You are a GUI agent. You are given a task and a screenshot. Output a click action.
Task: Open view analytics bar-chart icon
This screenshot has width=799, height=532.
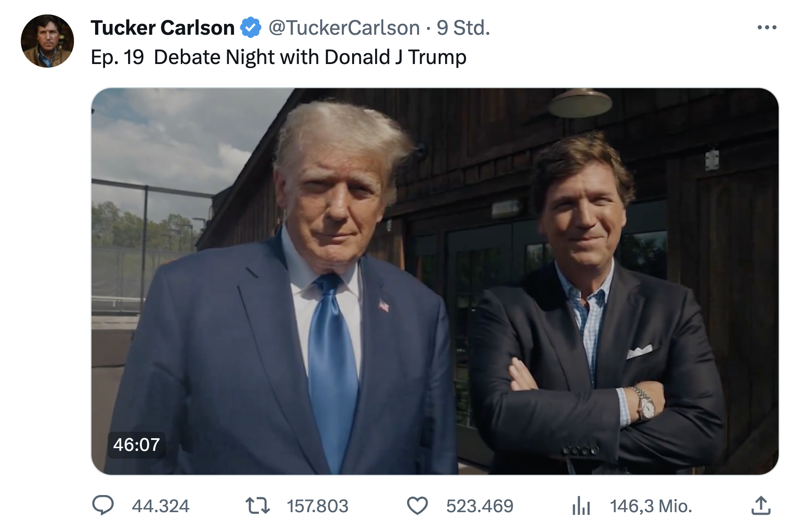coord(581,505)
